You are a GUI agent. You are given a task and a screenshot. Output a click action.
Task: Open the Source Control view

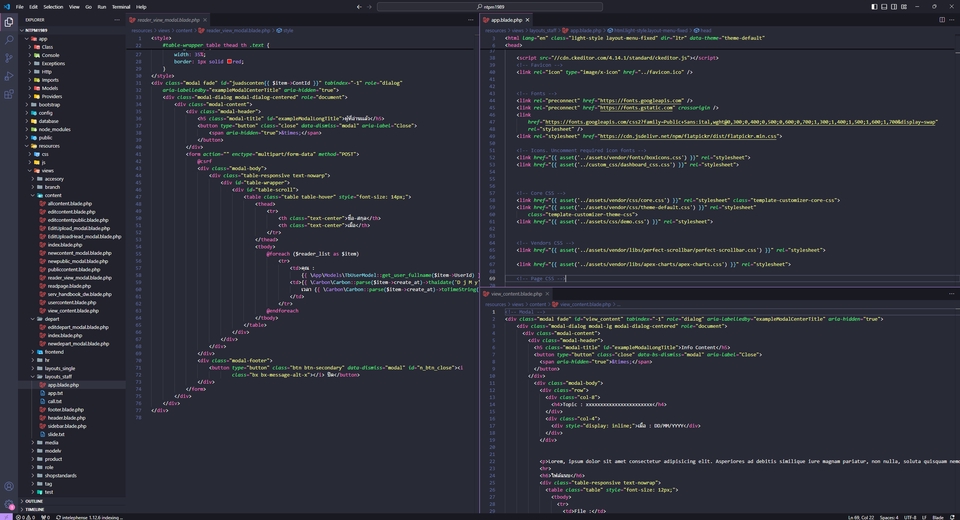(x=9, y=58)
